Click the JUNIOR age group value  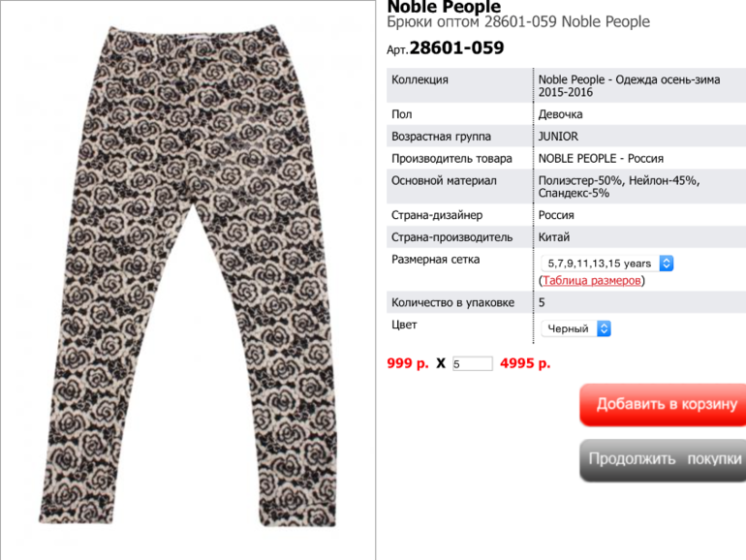[558, 137]
